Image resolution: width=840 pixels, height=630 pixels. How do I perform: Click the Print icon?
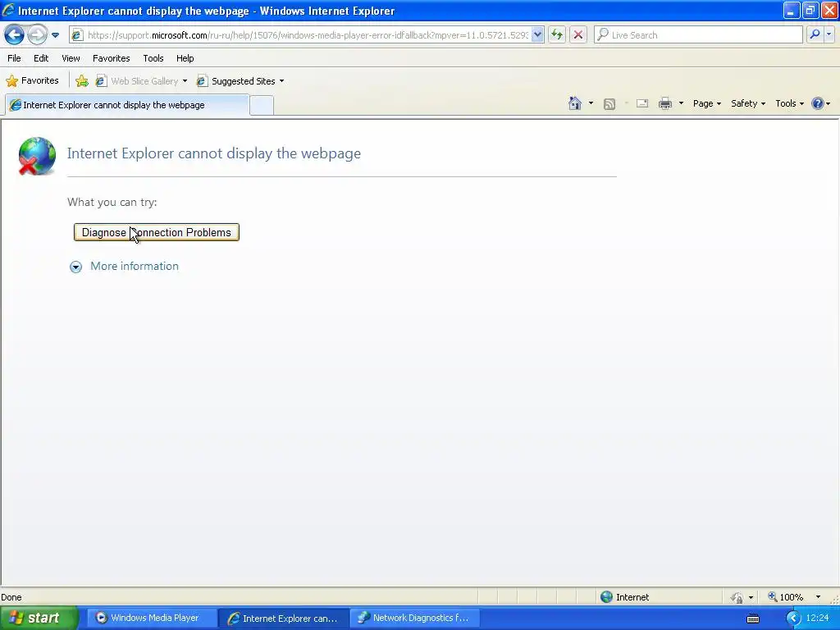pyautogui.click(x=665, y=103)
